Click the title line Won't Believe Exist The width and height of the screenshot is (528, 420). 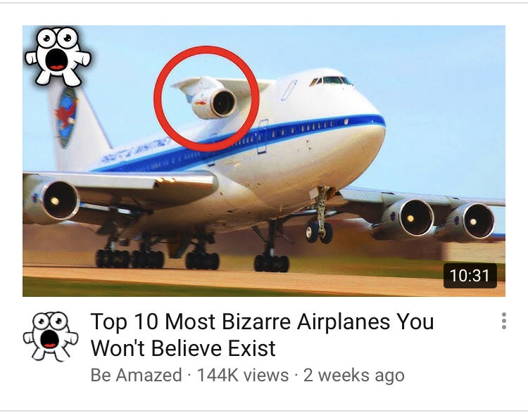[184, 348]
